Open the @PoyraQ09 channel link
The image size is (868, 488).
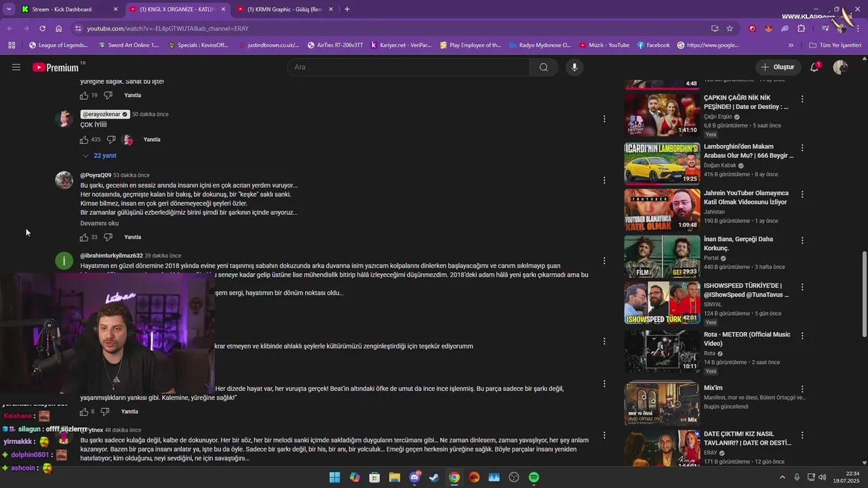point(96,176)
